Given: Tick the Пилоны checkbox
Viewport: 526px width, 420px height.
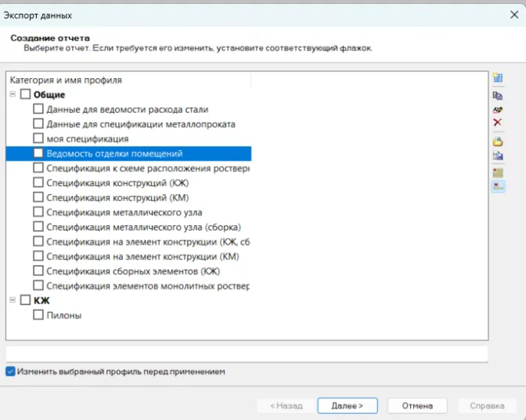Looking at the screenshot, I should [x=38, y=315].
